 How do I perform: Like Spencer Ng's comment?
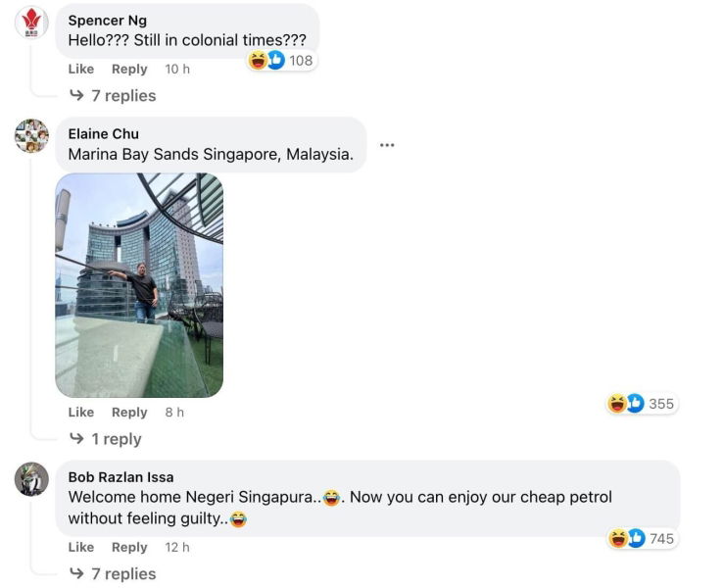coord(81,70)
